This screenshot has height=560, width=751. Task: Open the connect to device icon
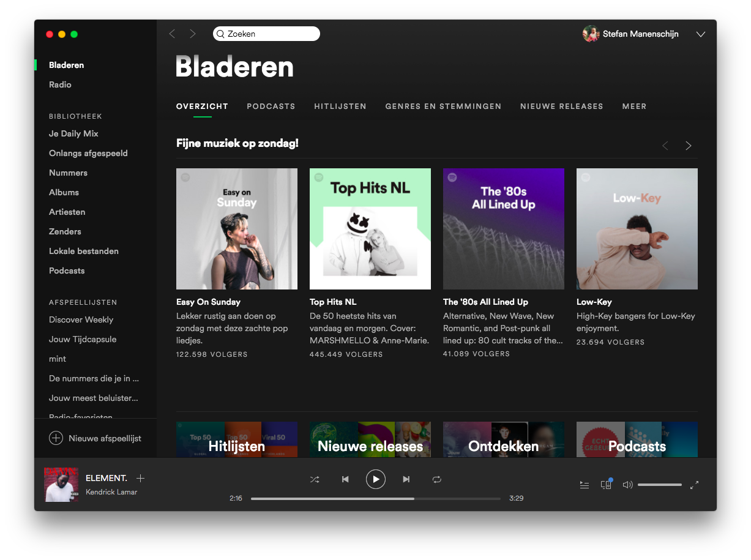tap(606, 484)
